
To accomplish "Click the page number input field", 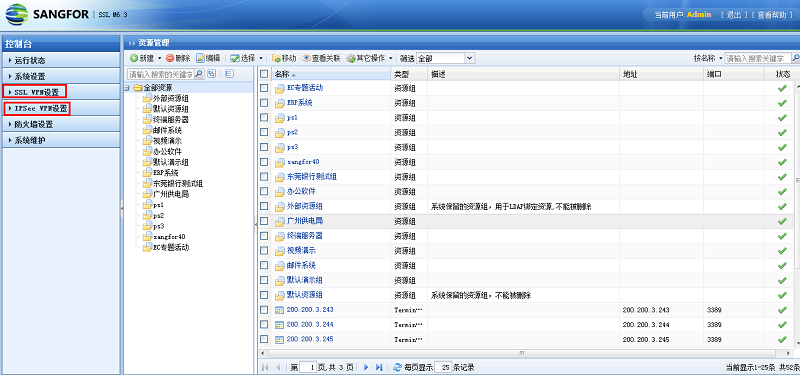I will (x=308, y=367).
